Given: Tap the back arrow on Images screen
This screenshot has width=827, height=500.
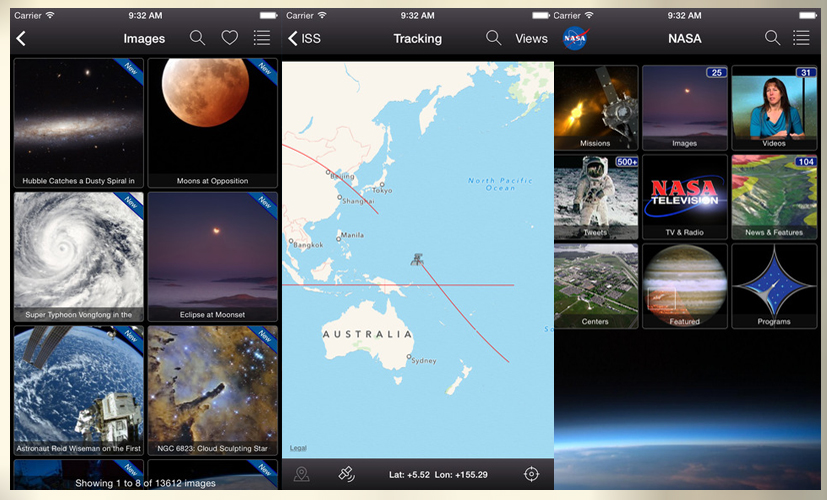Looking at the screenshot, I should [x=21, y=39].
